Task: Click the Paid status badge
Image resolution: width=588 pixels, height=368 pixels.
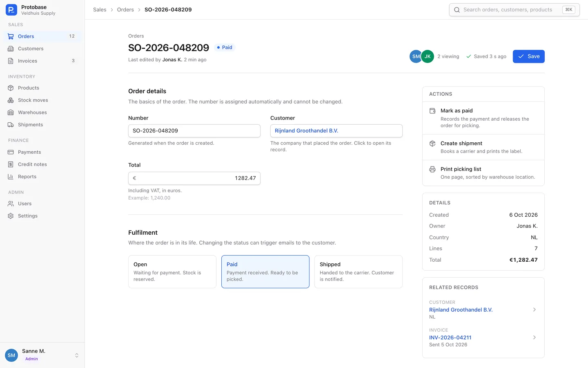Action: (x=225, y=47)
